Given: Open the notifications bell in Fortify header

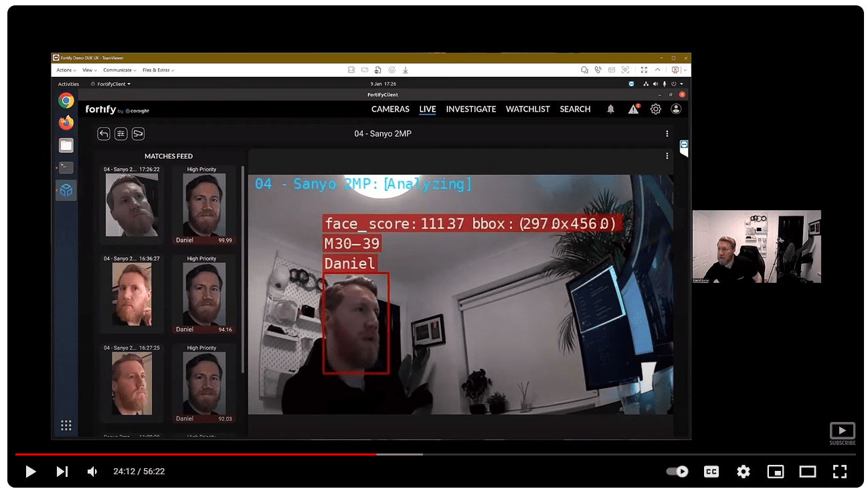Looking at the screenshot, I should [x=610, y=109].
